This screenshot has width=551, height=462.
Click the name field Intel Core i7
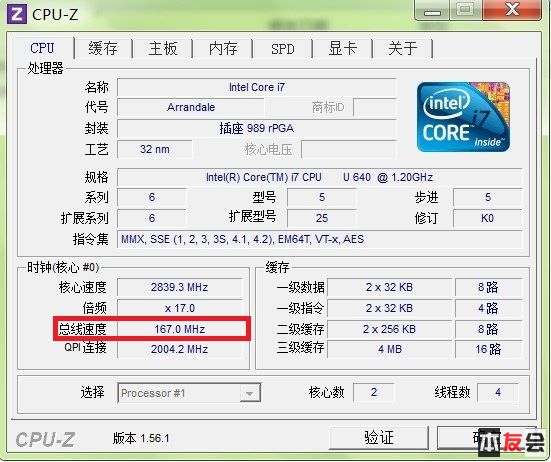pos(257,87)
